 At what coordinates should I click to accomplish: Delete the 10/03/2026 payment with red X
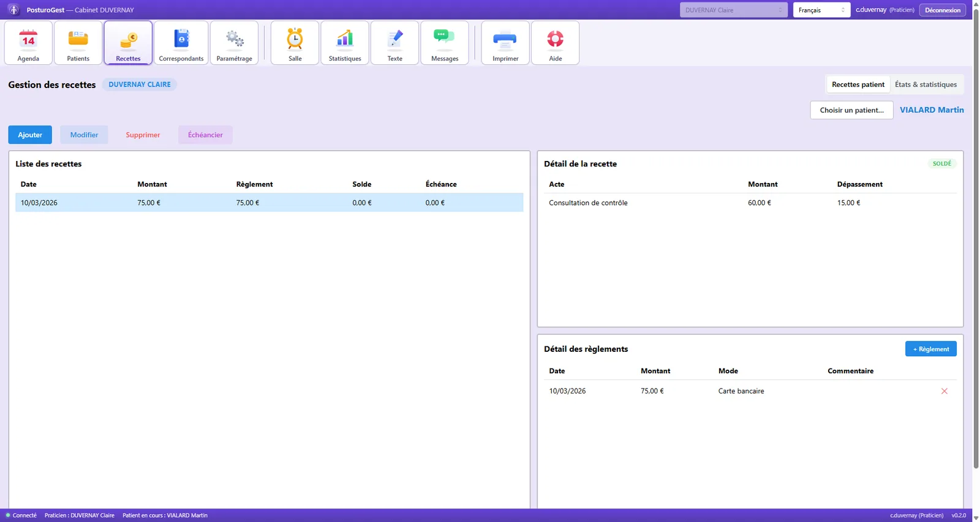944,391
